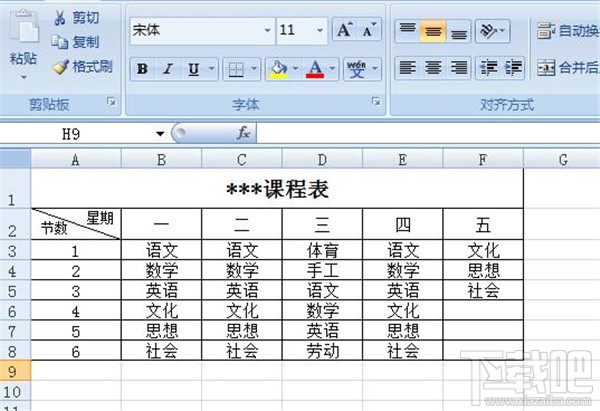Open phonetic guide dropdown arrow
600x411 pixels.
[375, 69]
